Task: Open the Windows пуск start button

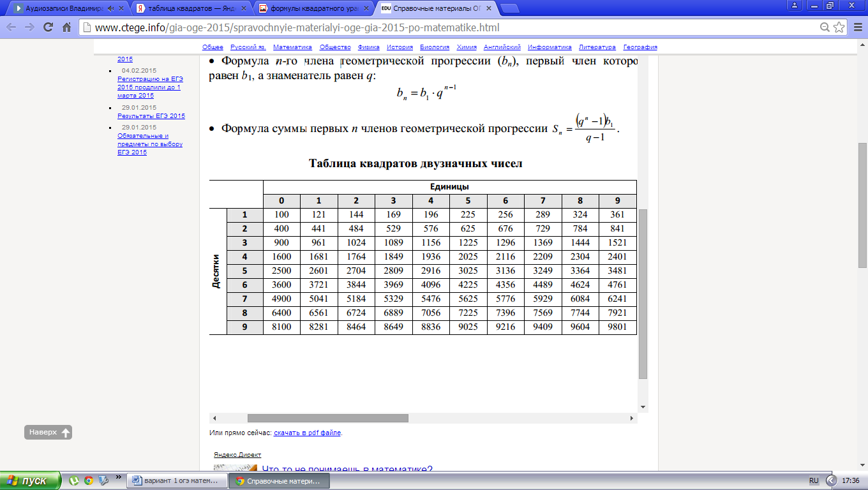Action: (31, 480)
